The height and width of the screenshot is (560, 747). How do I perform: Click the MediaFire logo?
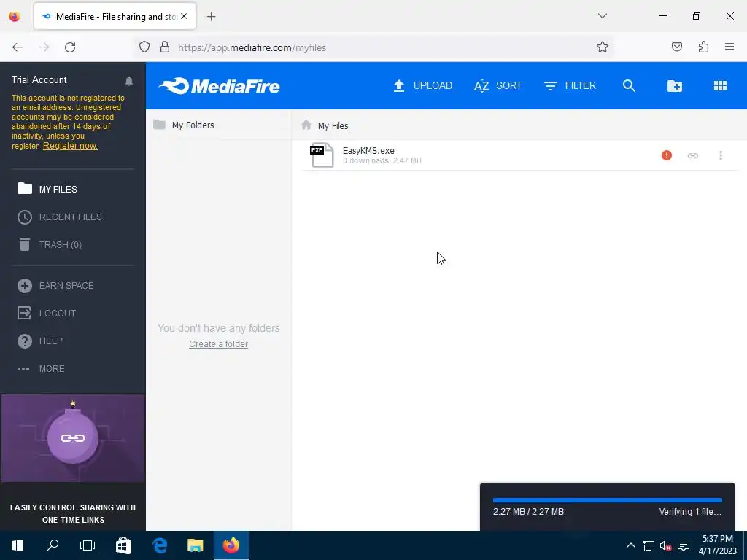[219, 86]
